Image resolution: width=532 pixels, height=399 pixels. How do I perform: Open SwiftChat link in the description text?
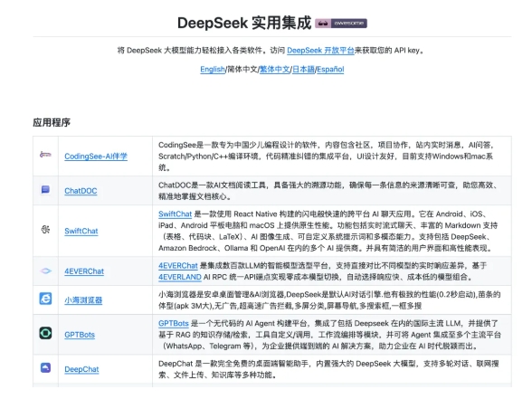pos(176,214)
